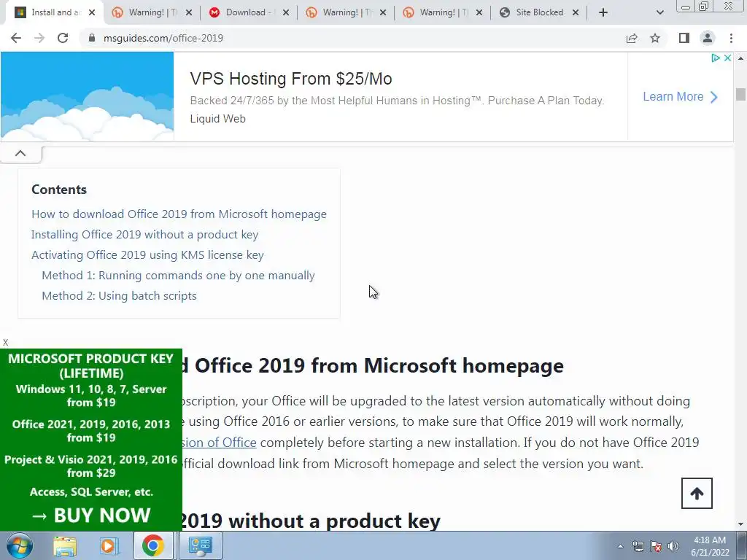
Task: Click the Chrome taskbar icon
Action: 153,545
